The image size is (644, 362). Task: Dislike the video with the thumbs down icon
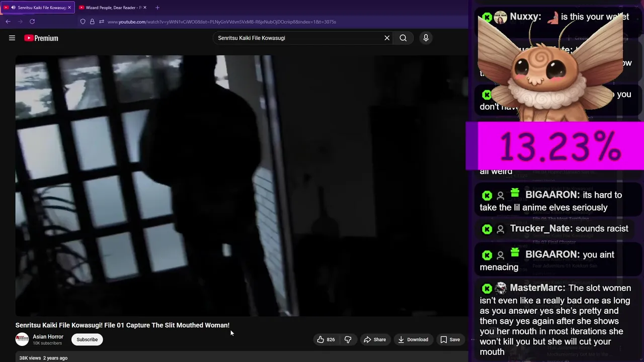click(x=348, y=339)
